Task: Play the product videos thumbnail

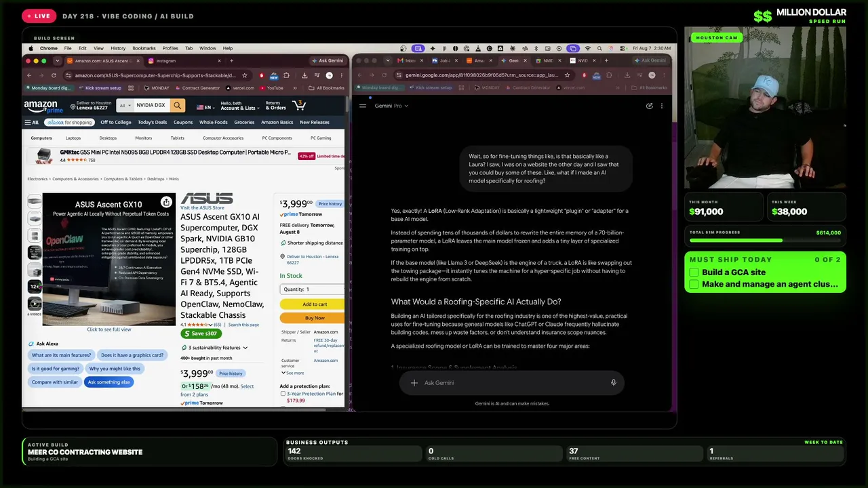Action: 34,304
